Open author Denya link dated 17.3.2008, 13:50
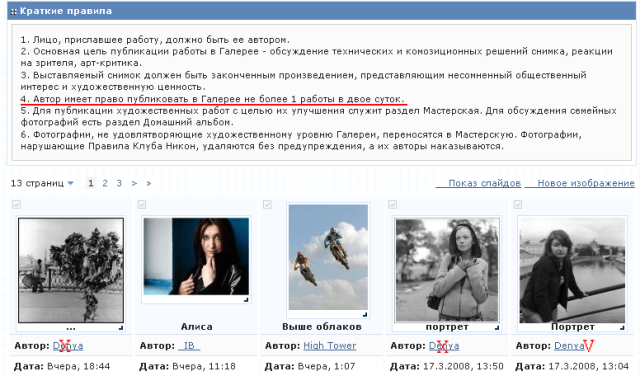Viewport: 640px width, 376px height. pos(444,346)
